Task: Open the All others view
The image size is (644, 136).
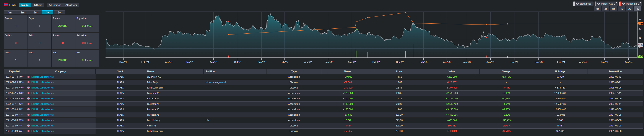Action: 71,5
